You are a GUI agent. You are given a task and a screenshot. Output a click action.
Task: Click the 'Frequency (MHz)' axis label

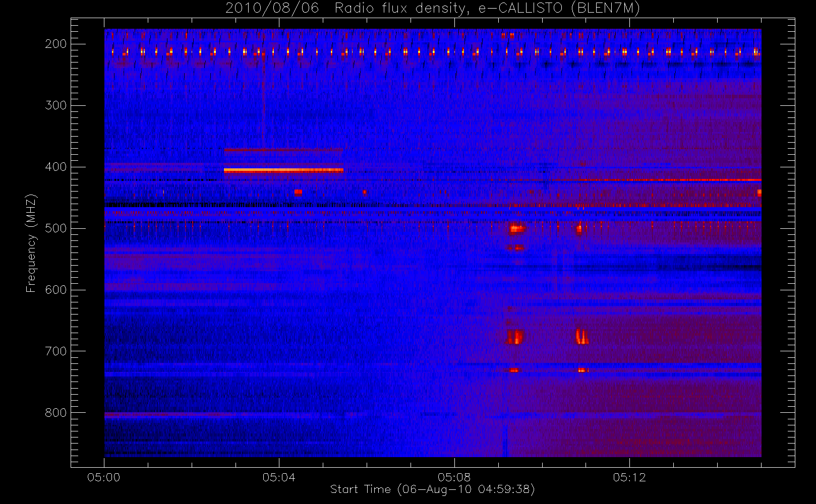tap(31, 243)
